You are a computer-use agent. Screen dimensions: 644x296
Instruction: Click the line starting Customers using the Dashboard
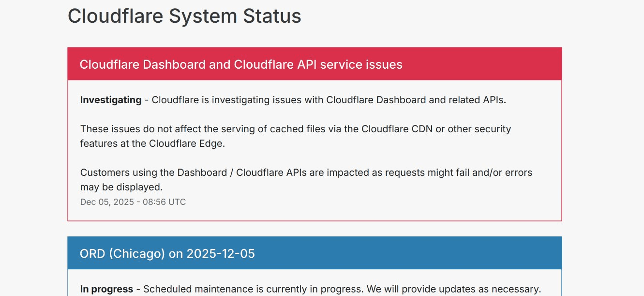[x=306, y=172]
